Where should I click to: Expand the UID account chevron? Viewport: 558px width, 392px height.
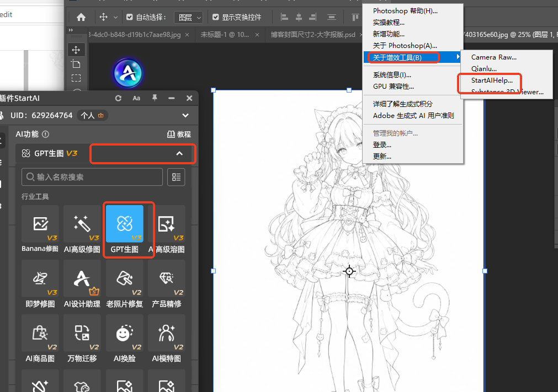(x=185, y=115)
